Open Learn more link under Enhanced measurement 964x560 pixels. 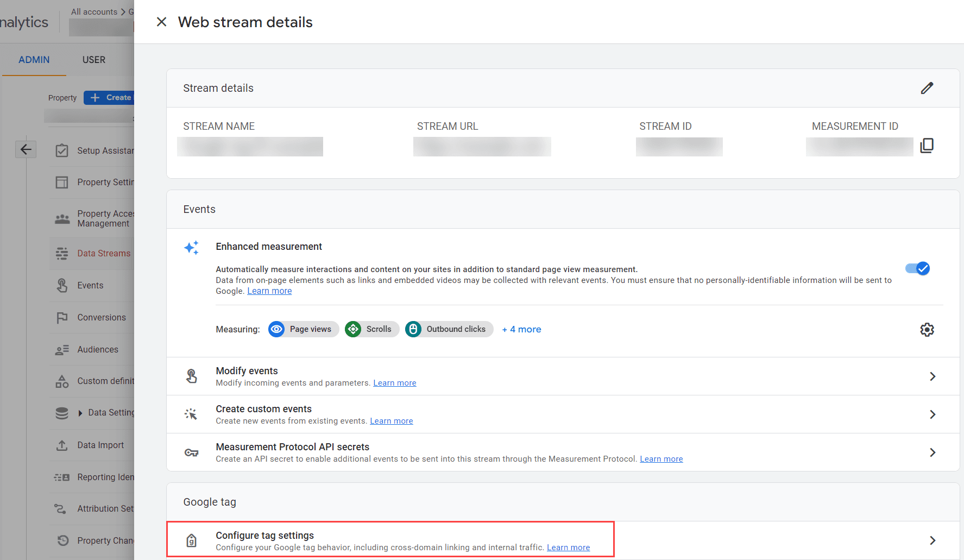(x=269, y=291)
